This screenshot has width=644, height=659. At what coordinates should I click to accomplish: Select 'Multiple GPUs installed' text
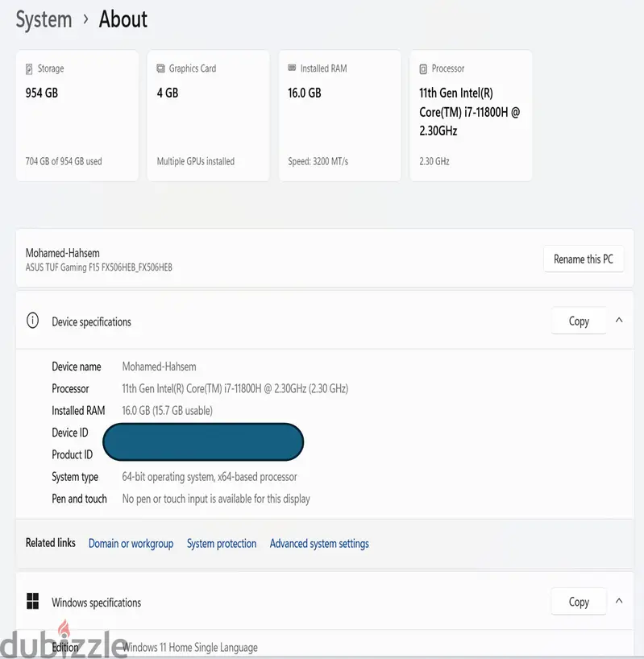[x=196, y=161]
